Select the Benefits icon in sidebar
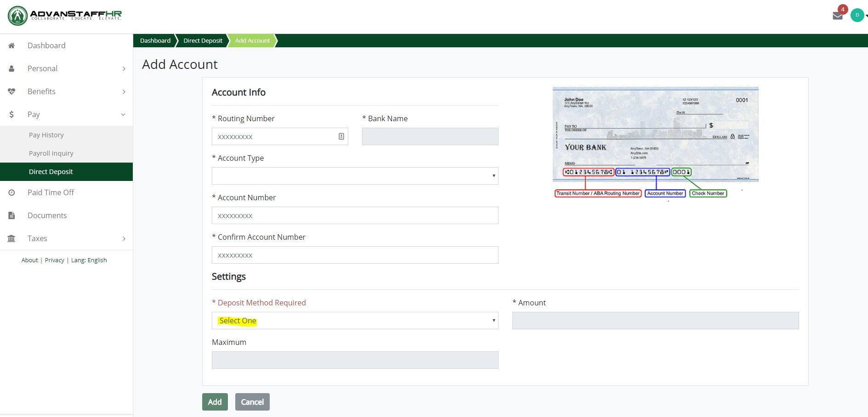 click(11, 91)
